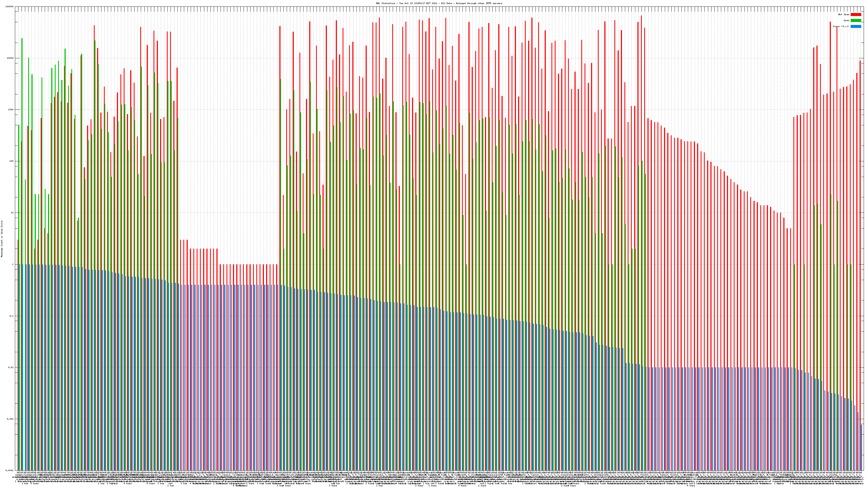Click the 0.1 y-axis tick label
This screenshot has height=488, width=868.
tap(12, 316)
